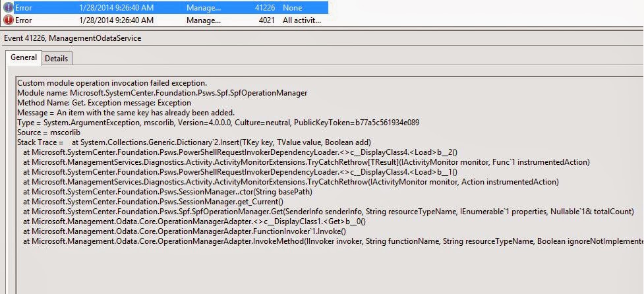Click the Module name line with SpfOperationManager
Image resolution: width=644 pixels, height=294 pixels.
click(x=162, y=93)
